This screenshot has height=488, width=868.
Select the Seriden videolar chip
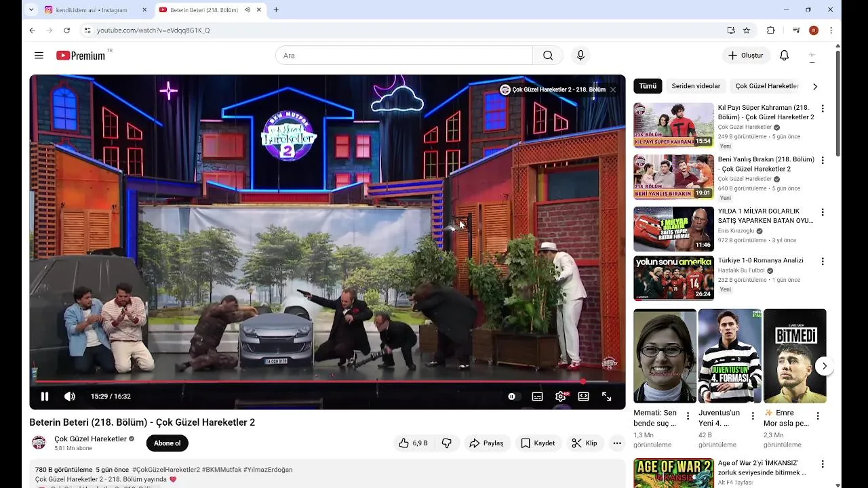coord(696,86)
